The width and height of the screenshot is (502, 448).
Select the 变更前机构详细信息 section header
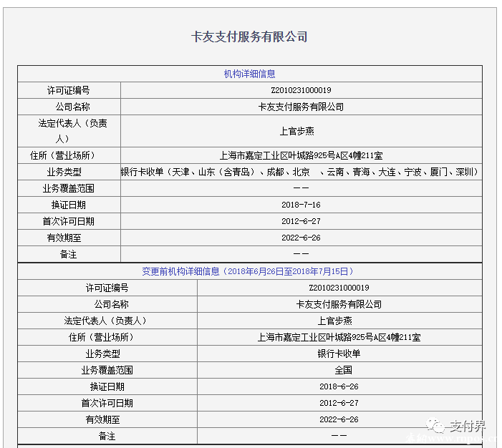pos(248,271)
